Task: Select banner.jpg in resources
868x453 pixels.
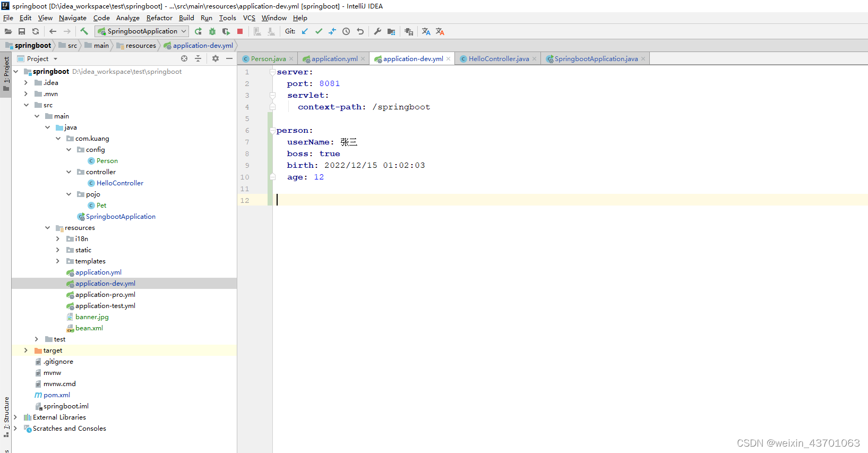Action: [x=92, y=317]
